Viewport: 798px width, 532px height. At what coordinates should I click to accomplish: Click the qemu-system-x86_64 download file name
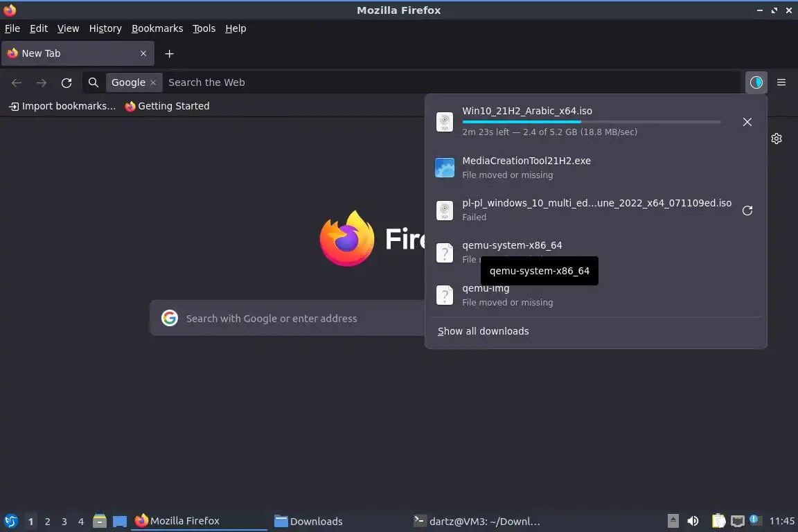[x=512, y=245]
